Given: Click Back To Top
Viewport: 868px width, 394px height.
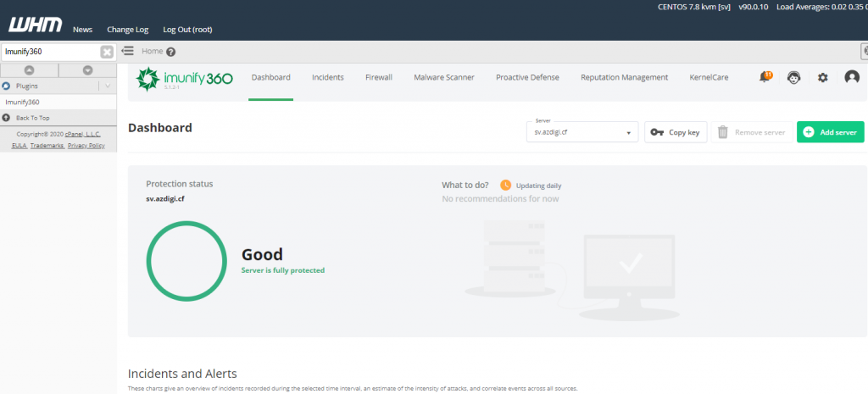Looking at the screenshot, I should coord(33,118).
